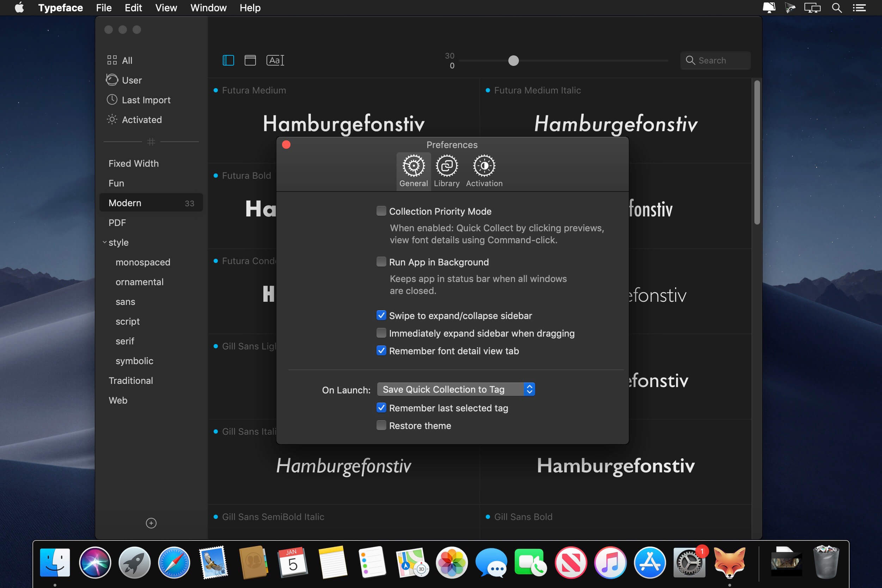The height and width of the screenshot is (588, 882).
Task: Open the News app in Dock
Action: [x=571, y=563]
